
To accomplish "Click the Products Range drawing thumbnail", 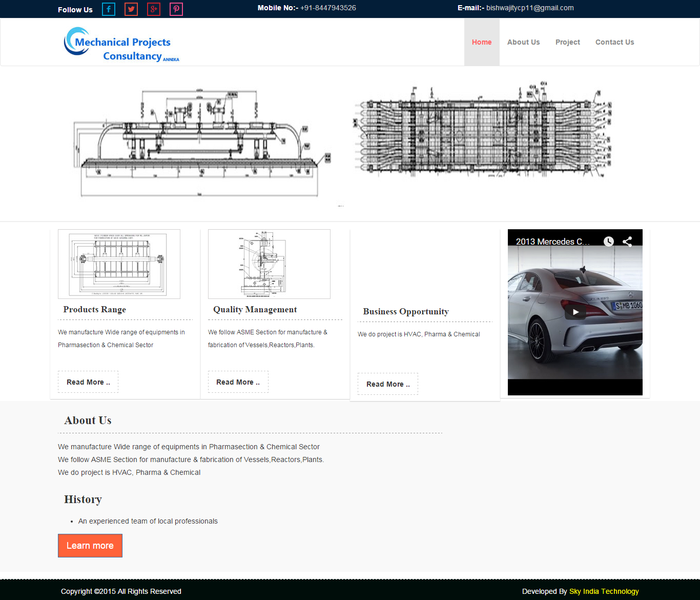I will point(119,264).
